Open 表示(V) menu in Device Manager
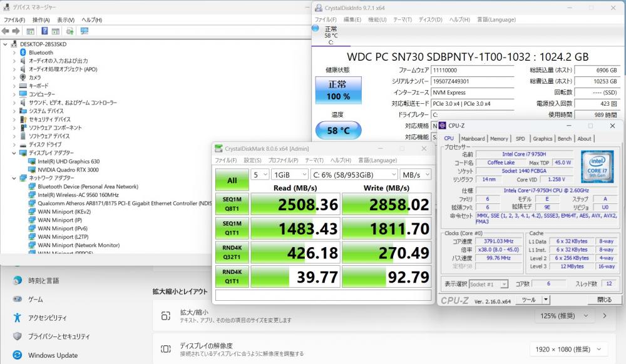 (66, 20)
